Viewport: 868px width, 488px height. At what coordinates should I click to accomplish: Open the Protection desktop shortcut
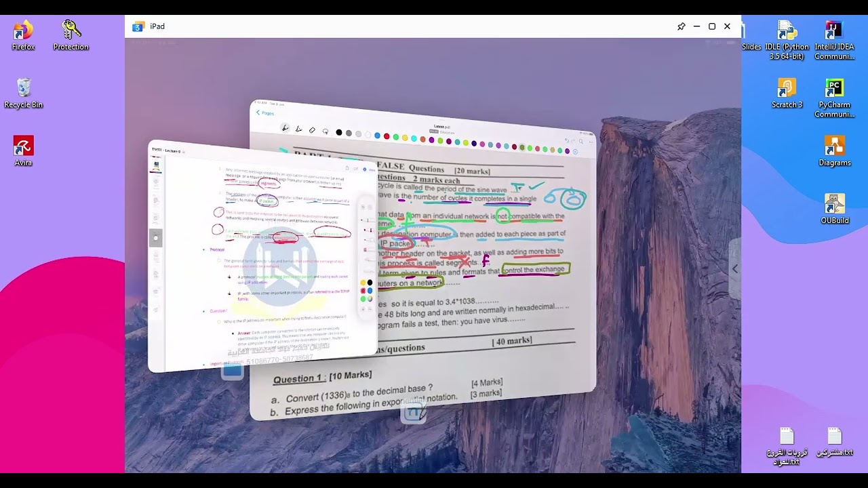71,36
